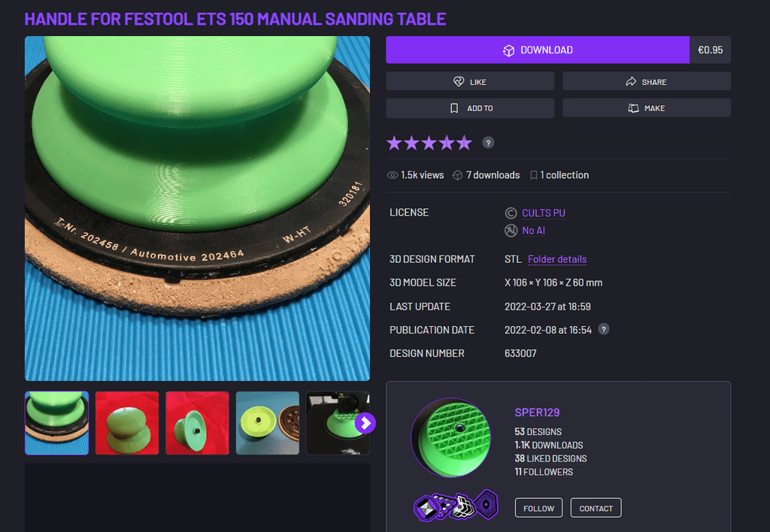Click the STL format value
This screenshot has width=770, height=532.
coord(513,259)
